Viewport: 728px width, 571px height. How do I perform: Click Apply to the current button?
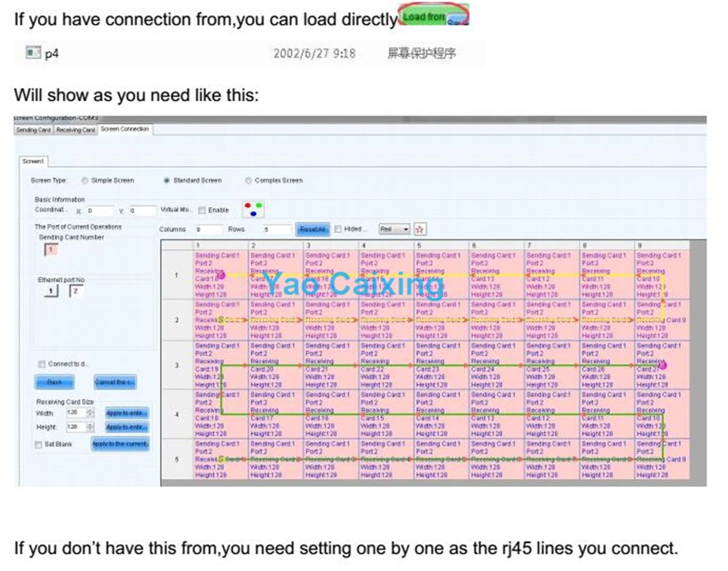(x=120, y=444)
